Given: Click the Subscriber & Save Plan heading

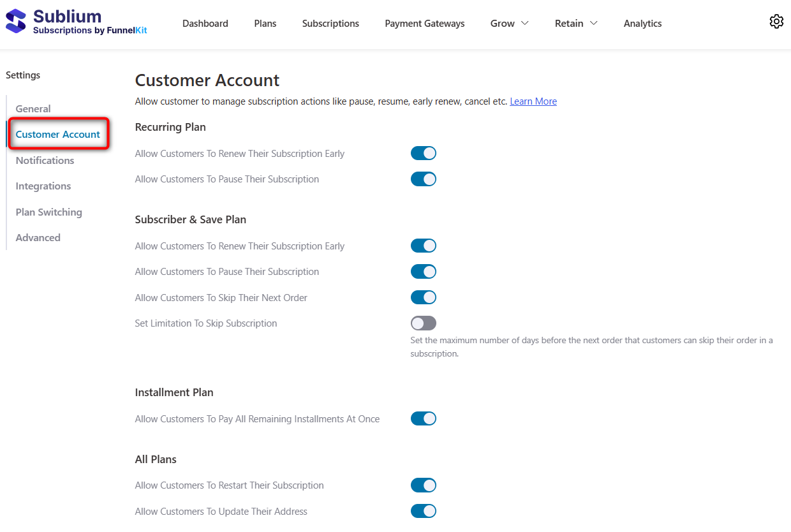Looking at the screenshot, I should [x=191, y=219].
